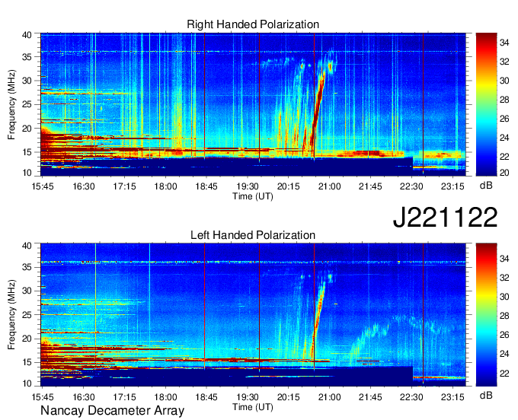Click the 20:15 time tick of the Right Handed plot
Image resolution: width=518 pixels, height=420 pixels.
(289, 186)
